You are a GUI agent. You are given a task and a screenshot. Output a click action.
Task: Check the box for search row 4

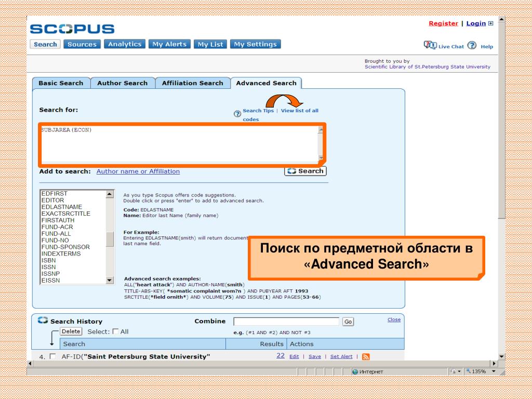click(x=52, y=356)
